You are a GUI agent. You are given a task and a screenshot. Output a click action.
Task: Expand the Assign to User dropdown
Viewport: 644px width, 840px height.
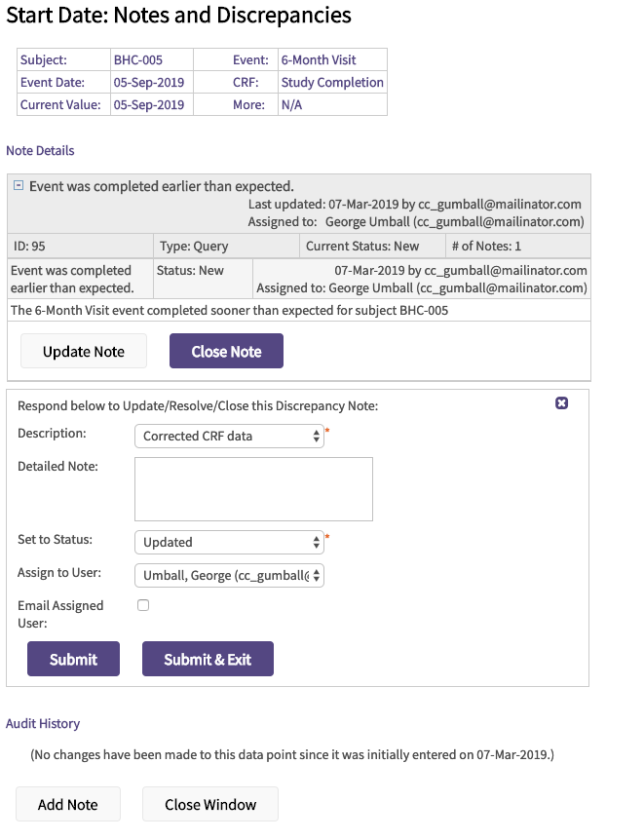pos(229,575)
